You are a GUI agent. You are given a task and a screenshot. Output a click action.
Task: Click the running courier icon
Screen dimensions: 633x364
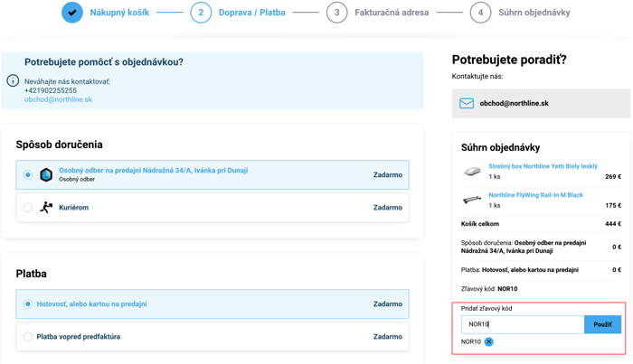coord(46,208)
